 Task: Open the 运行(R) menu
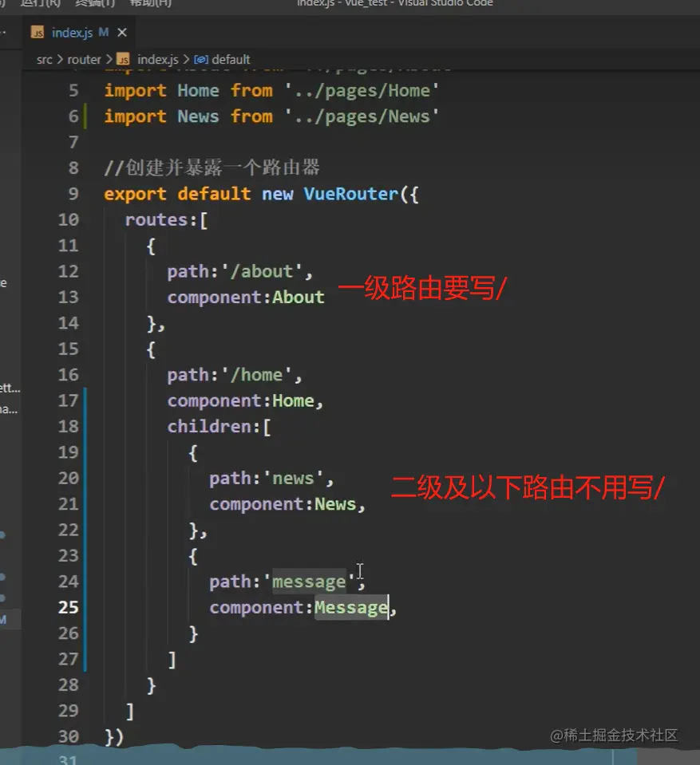[x=40, y=3]
